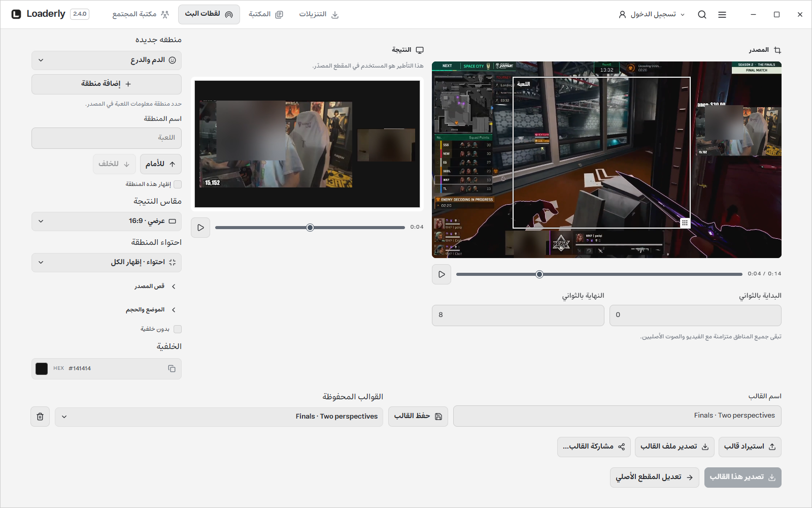The height and width of the screenshot is (508, 812).
Task: Delete the saved template with trash icon
Action: (x=40, y=417)
